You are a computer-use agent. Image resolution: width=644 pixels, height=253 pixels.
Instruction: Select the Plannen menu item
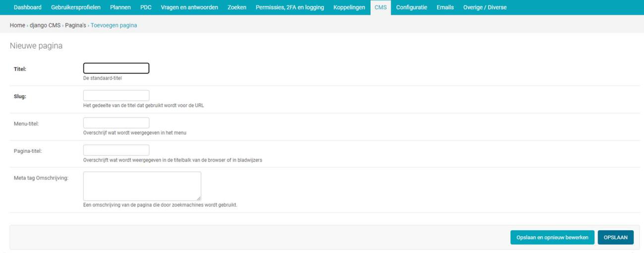[120, 7]
